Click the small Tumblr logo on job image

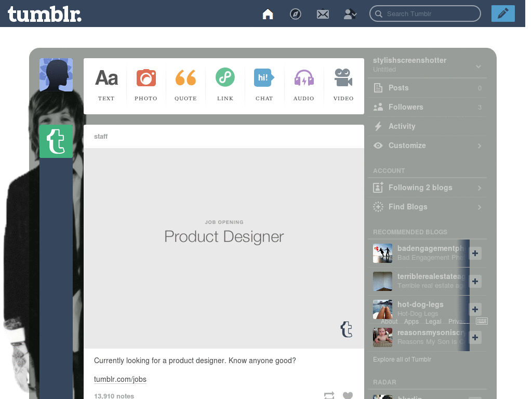[x=347, y=329]
